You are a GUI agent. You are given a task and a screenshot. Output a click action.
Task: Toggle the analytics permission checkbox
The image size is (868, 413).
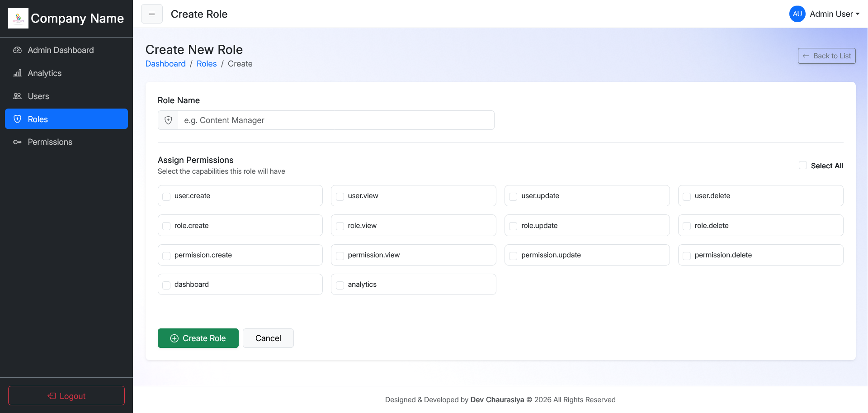[x=340, y=285]
